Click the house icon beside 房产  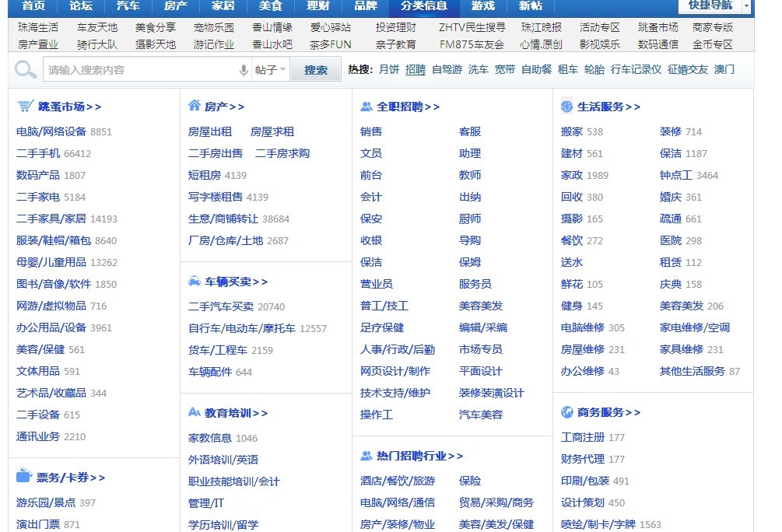point(193,106)
